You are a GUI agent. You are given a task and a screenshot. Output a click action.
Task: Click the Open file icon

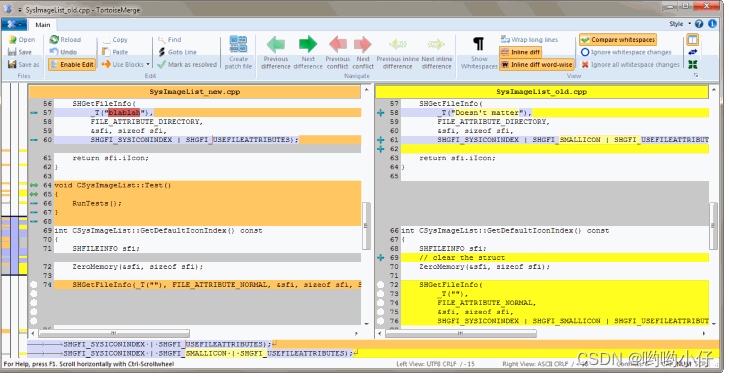pyautogui.click(x=13, y=40)
